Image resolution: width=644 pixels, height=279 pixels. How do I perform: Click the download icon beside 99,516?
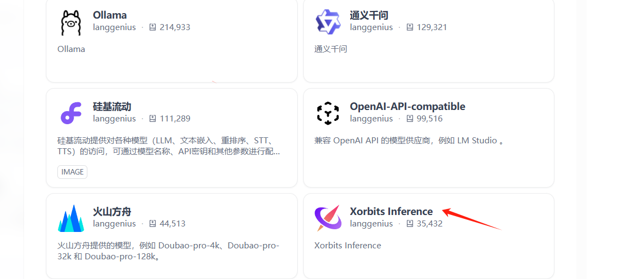click(410, 119)
